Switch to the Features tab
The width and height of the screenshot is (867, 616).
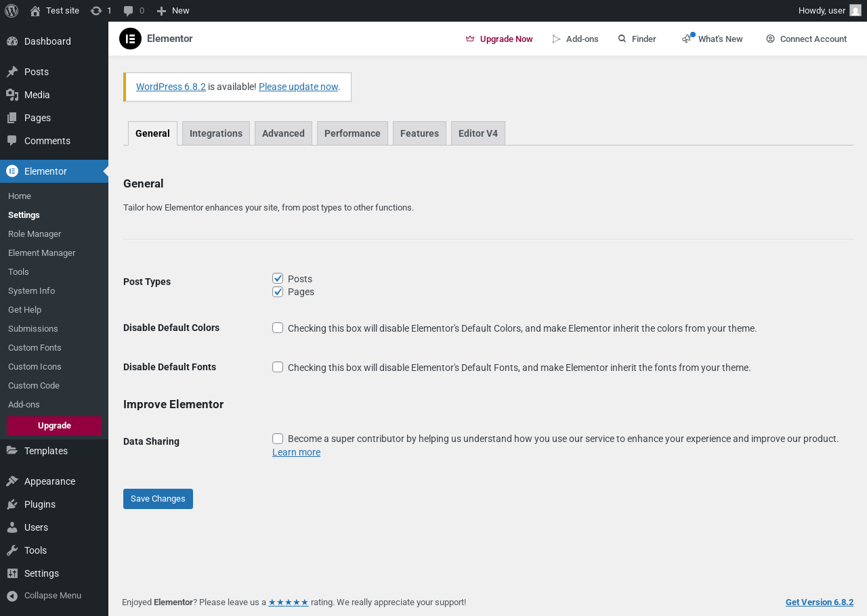click(419, 133)
